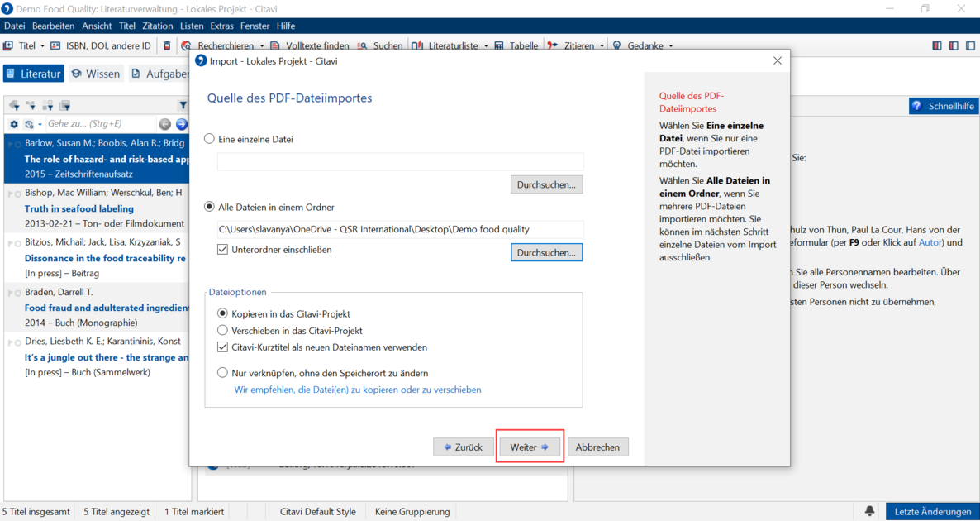980x521 pixels.
Task: Open the Hilfe menu
Action: (286, 26)
